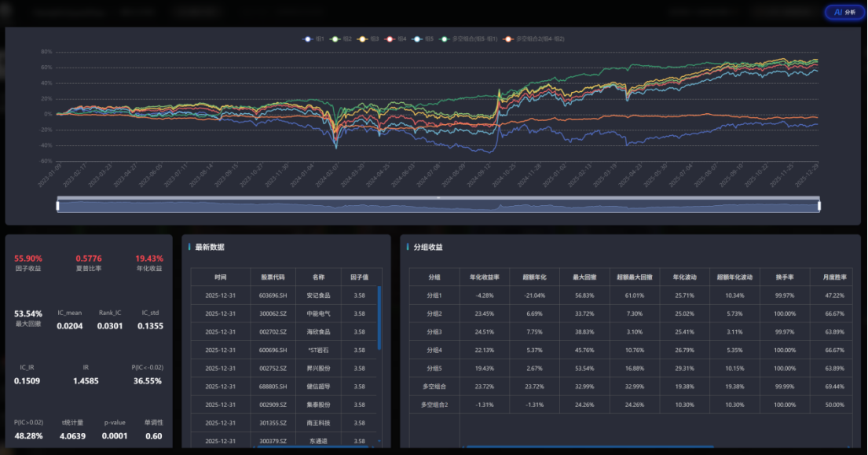
Task: Toggle the 组2 legend item
Action: [335, 39]
